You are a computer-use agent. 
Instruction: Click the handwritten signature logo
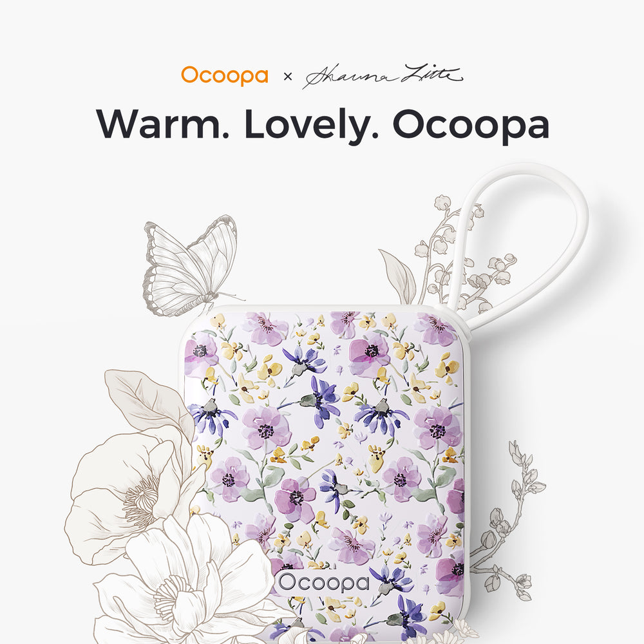tap(383, 76)
